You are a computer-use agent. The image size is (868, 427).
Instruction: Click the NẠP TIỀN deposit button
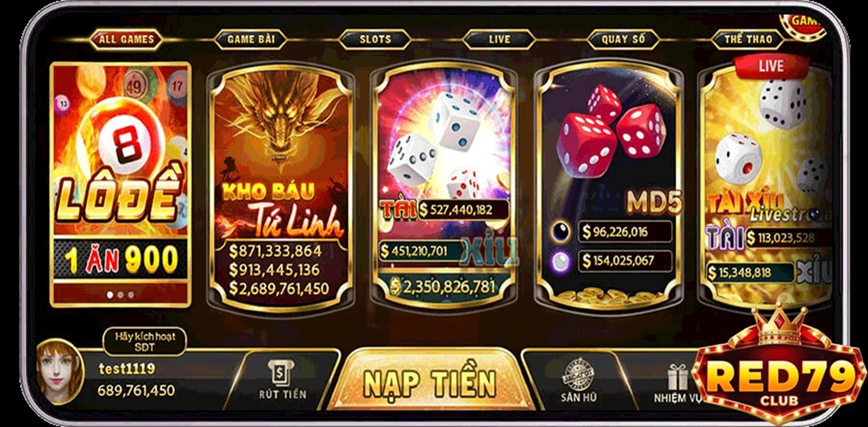[x=429, y=383]
